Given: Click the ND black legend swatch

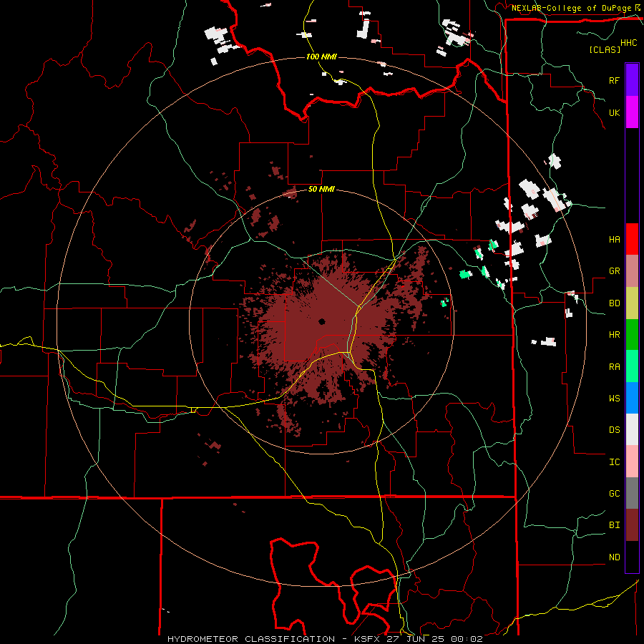Looking at the screenshot, I should point(632,557).
